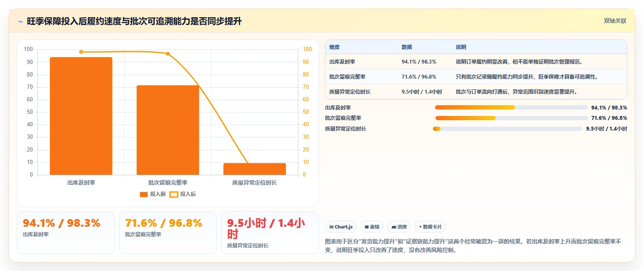
Task: Select the Chart.js chip
Action: tap(341, 227)
